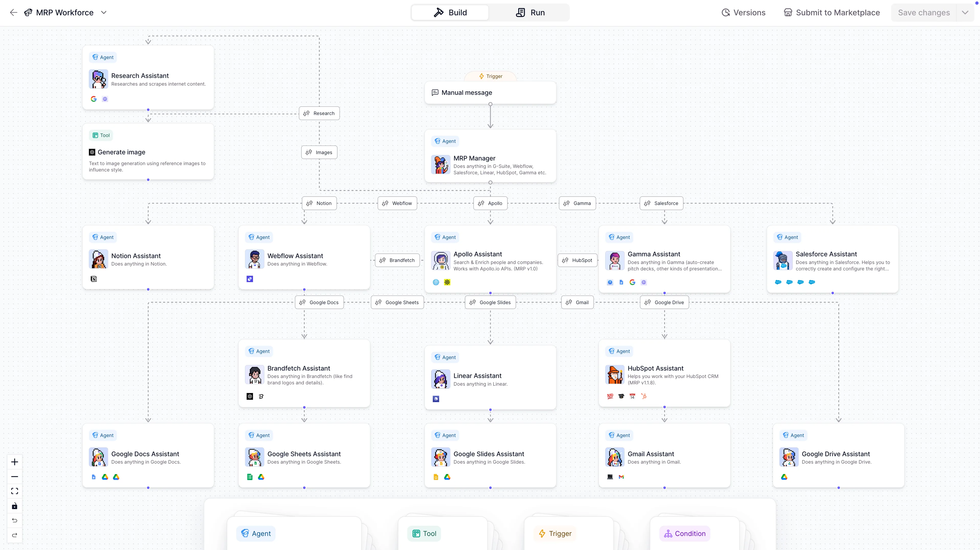Click Submit to Marketplace

832,13
